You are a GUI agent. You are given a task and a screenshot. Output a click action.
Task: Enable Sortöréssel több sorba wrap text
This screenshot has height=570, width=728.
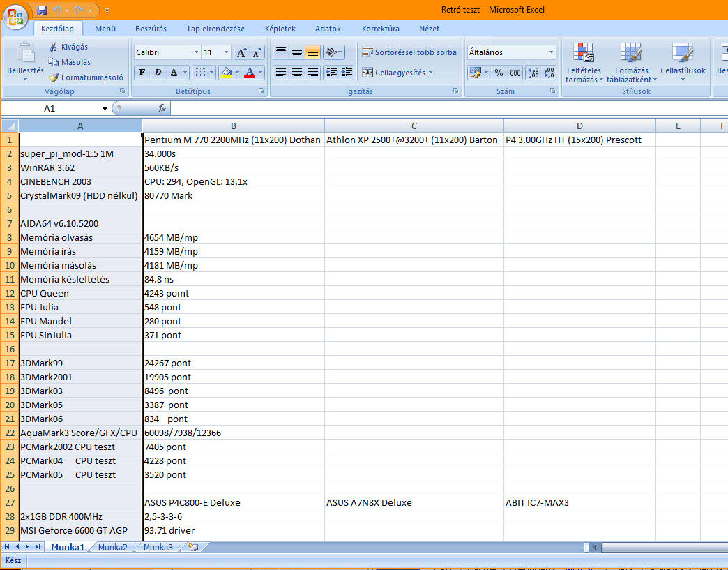point(409,52)
